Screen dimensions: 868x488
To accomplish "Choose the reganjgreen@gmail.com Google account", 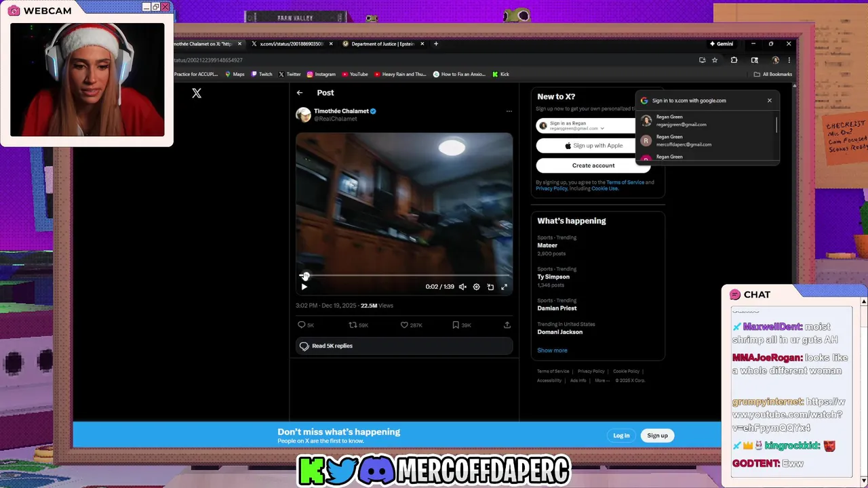I will click(x=705, y=121).
